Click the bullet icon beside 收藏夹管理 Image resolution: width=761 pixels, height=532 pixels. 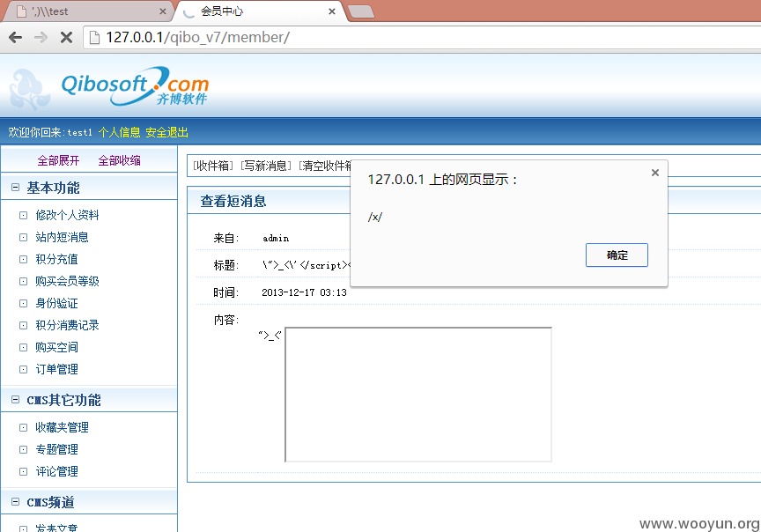pyautogui.click(x=23, y=428)
